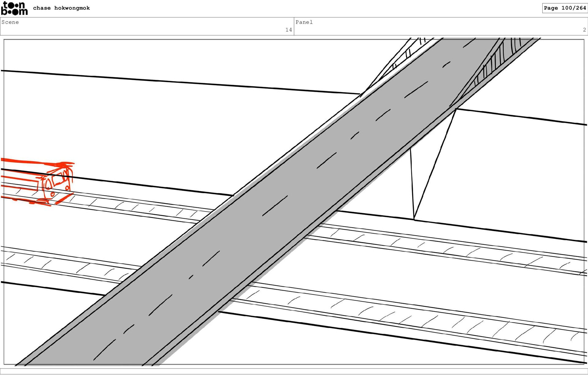Click the empty caption bar below the panel
The width and height of the screenshot is (588, 380).
click(294, 371)
